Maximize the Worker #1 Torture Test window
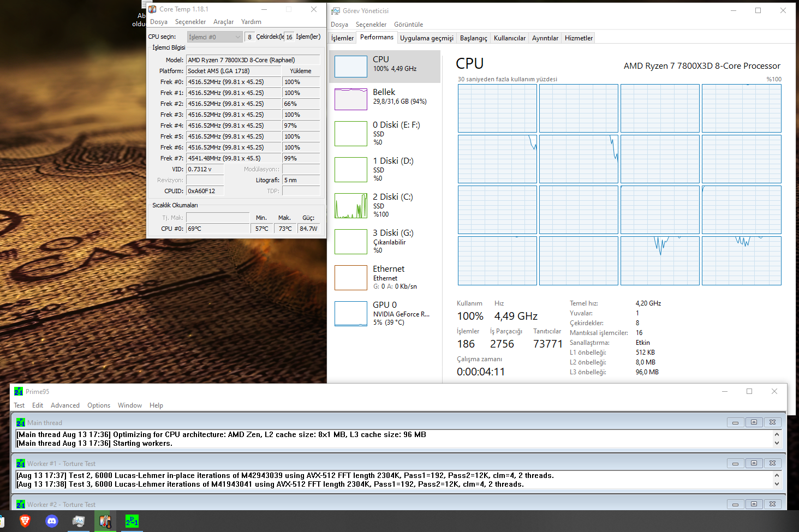Image resolution: width=799 pixels, height=532 pixels. (x=754, y=463)
